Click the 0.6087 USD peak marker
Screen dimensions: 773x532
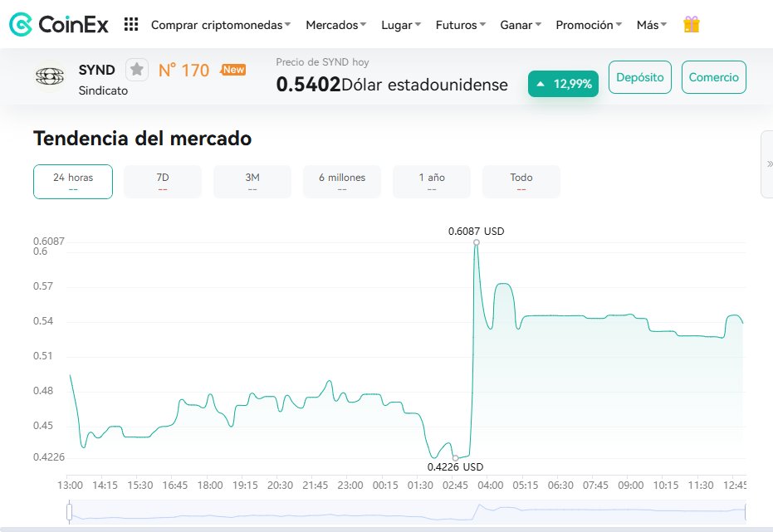click(x=477, y=242)
